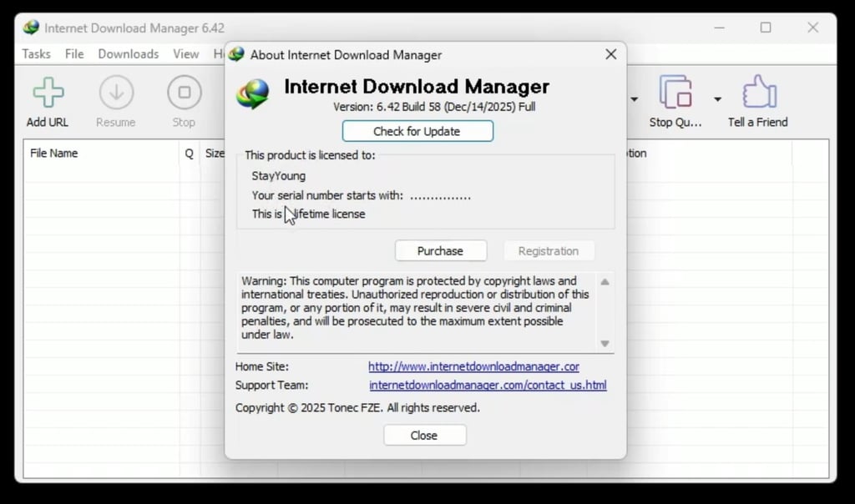This screenshot has height=504, width=855.
Task: Click scroll down arrow in warning box
Action: [x=605, y=343]
